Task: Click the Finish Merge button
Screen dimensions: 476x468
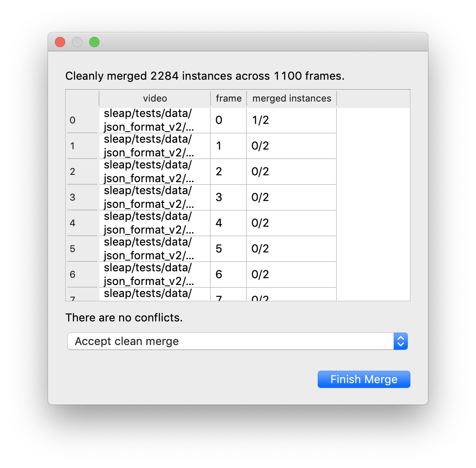Action: (364, 379)
